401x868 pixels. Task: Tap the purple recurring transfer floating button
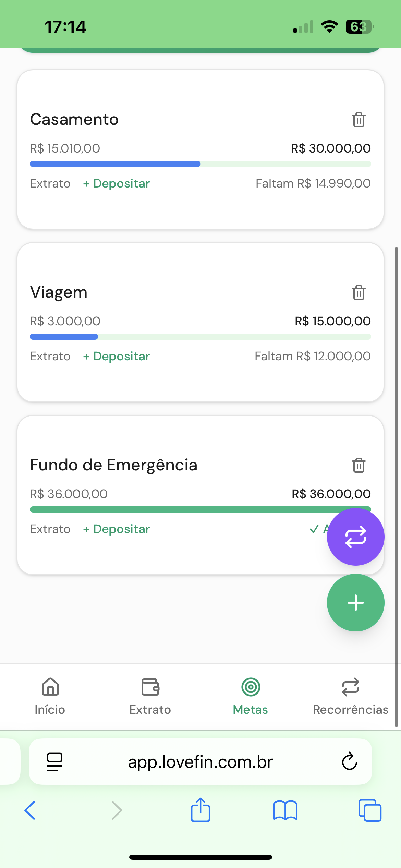[x=355, y=537]
